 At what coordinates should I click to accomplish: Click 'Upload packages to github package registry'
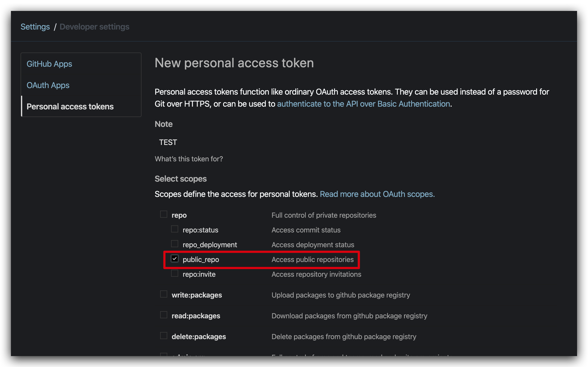coord(341,295)
